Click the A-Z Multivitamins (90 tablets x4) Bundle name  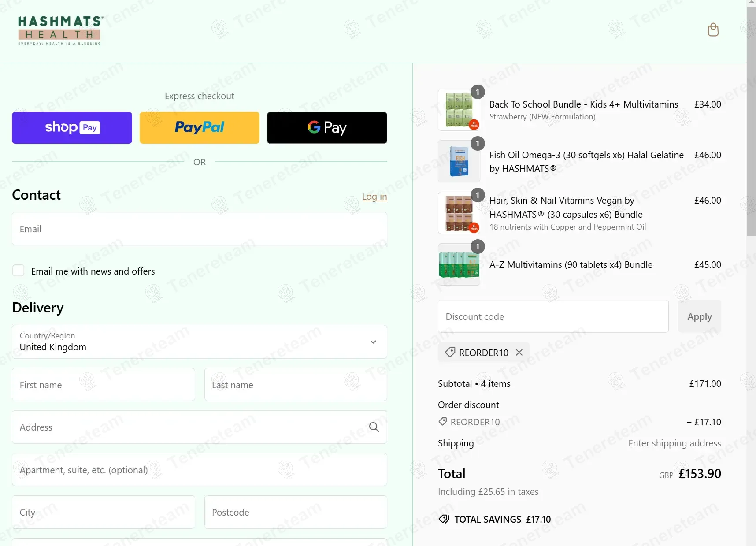pyautogui.click(x=571, y=265)
